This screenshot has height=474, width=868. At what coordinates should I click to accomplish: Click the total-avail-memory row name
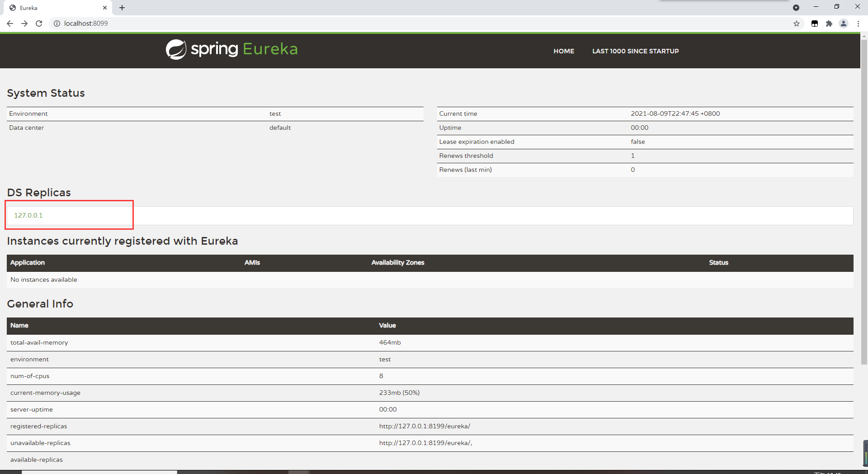click(x=39, y=342)
